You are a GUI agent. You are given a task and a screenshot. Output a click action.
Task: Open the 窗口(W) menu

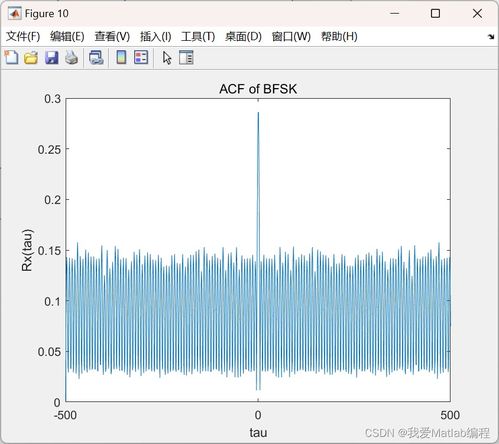(x=291, y=36)
